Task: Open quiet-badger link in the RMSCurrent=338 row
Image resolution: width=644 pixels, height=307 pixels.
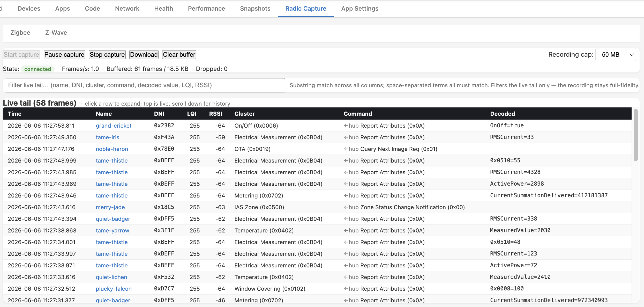Action: (x=113, y=219)
